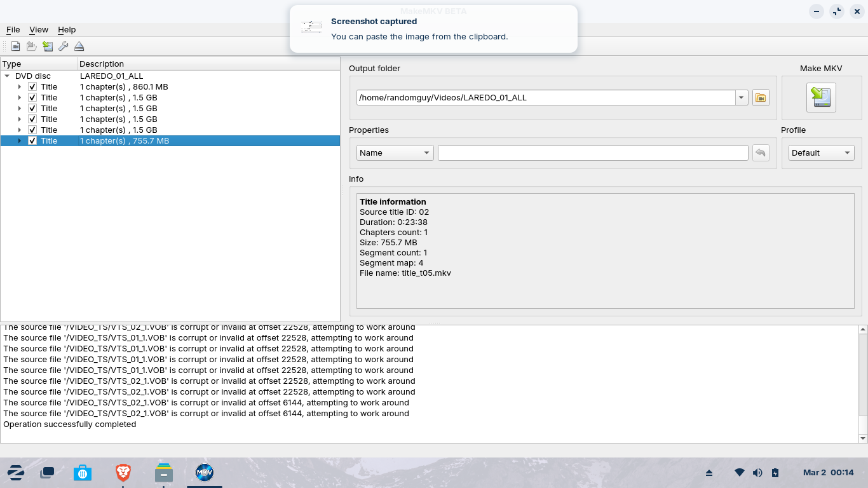Deselect the highlighted 755.7 MB Title
Screen dimensions: 868x488
tap(32, 140)
